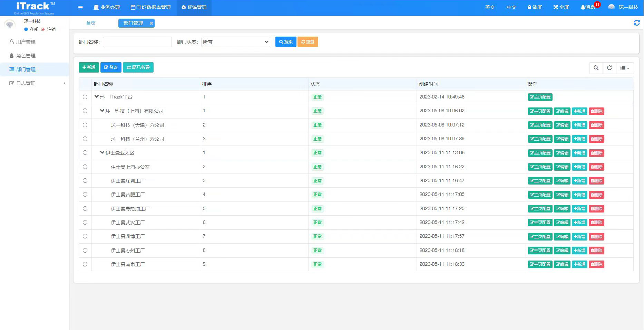644x330 pixels.
Task: Click 编辑 for 伊士曼南京工厂 row
Action: pyautogui.click(x=562, y=264)
